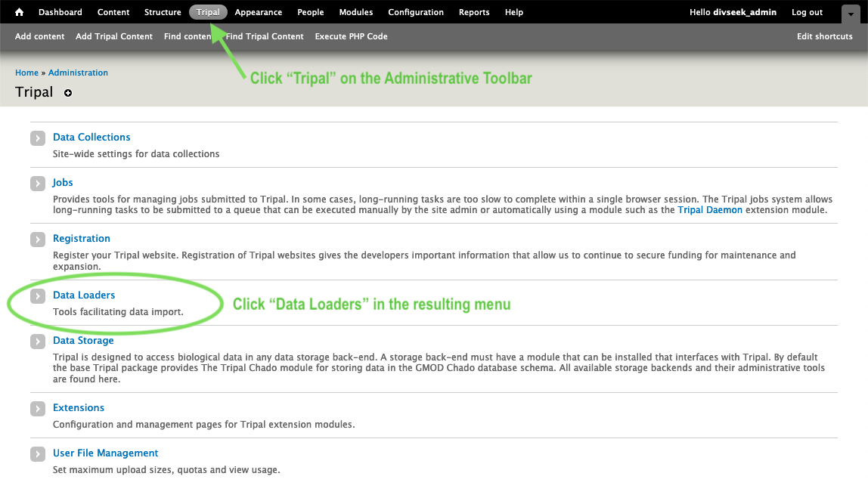
Task: Go to the Home icon in the toolbar
Action: coord(20,12)
